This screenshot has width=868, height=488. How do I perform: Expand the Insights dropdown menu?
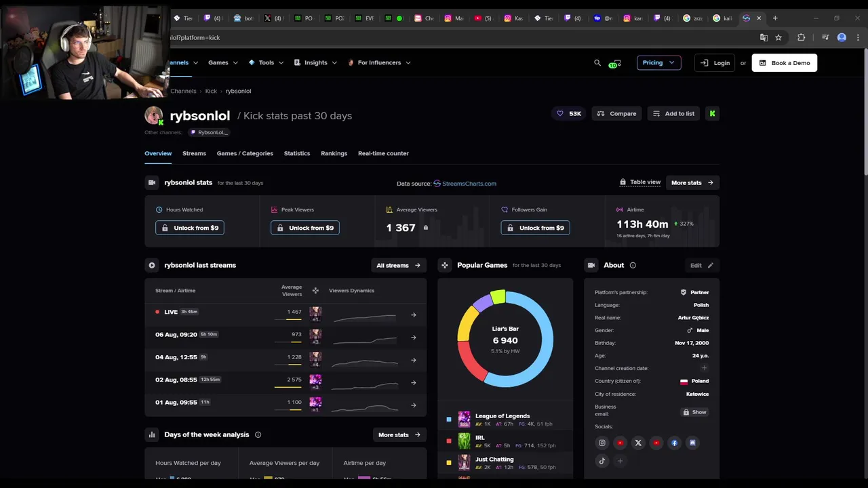point(315,62)
